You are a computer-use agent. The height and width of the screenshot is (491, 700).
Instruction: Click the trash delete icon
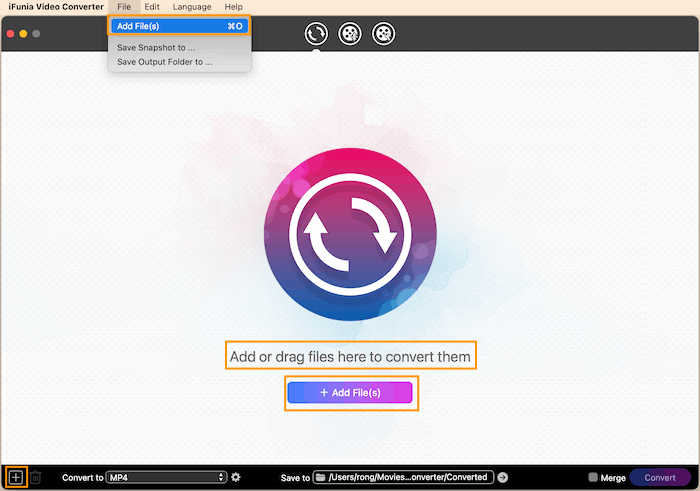(x=35, y=477)
